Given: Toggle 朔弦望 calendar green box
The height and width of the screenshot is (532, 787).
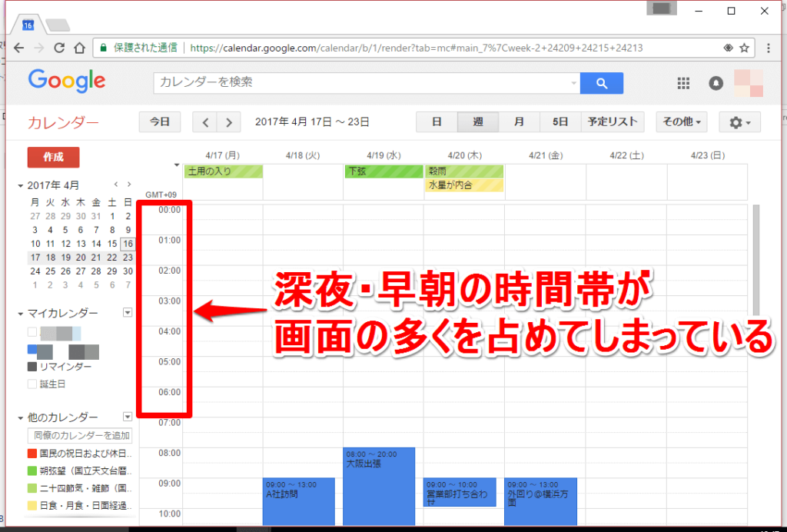Looking at the screenshot, I should pos(32,470).
